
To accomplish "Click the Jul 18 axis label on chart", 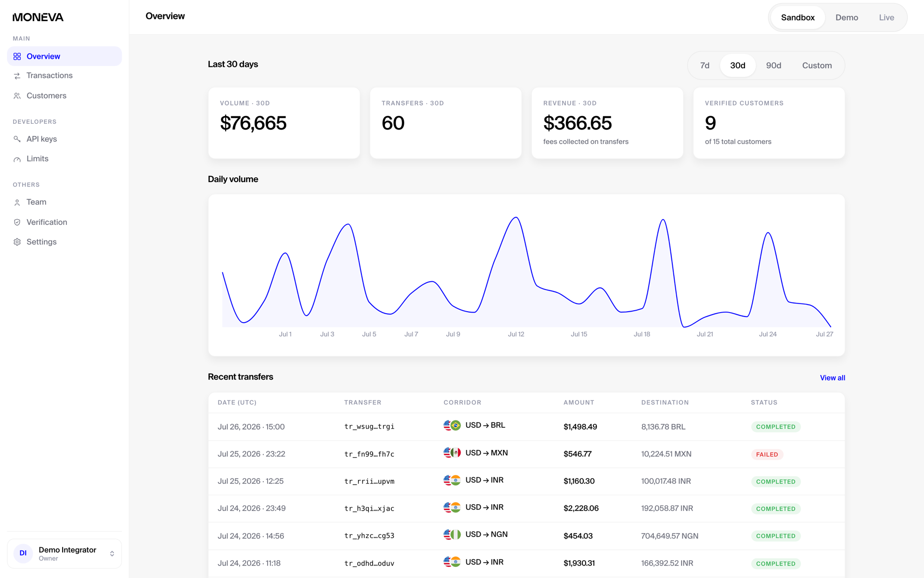I will click(642, 334).
